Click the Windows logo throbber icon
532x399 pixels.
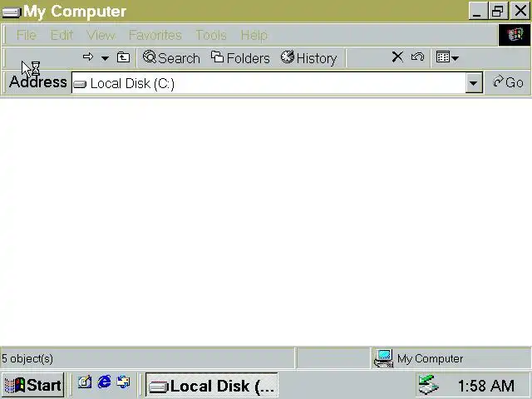tap(515, 35)
